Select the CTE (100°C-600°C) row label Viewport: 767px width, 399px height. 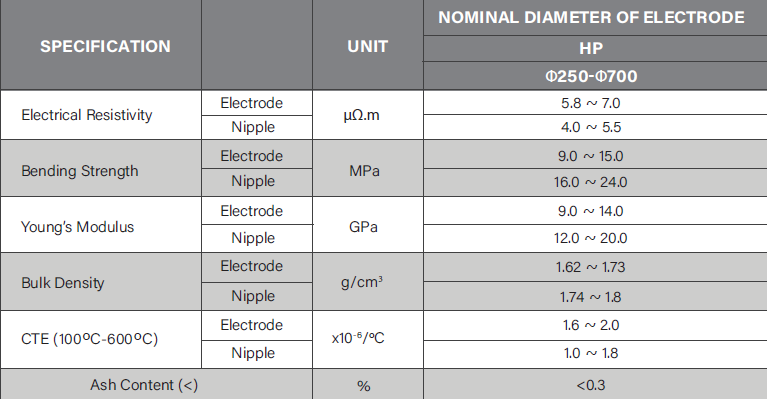point(90,339)
